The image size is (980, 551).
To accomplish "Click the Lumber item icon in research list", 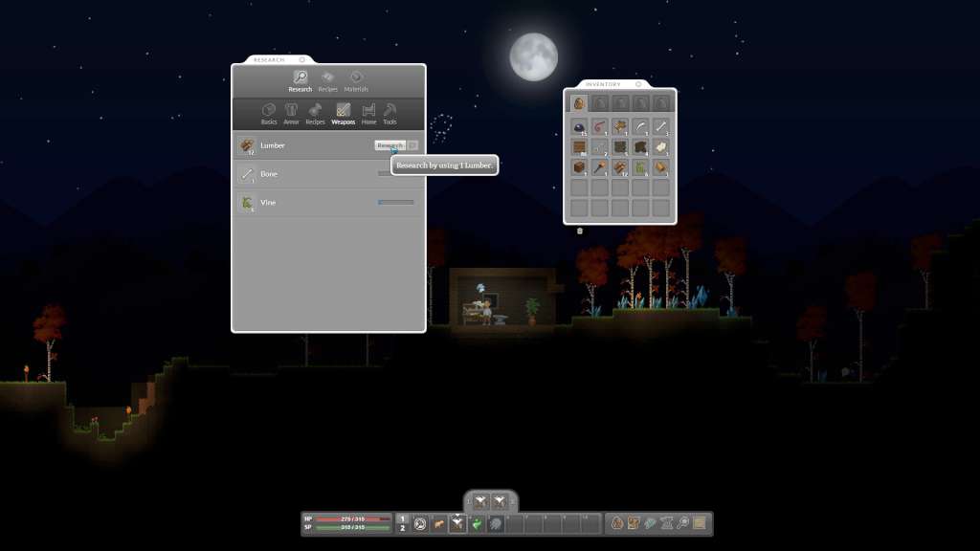I will click(x=247, y=144).
